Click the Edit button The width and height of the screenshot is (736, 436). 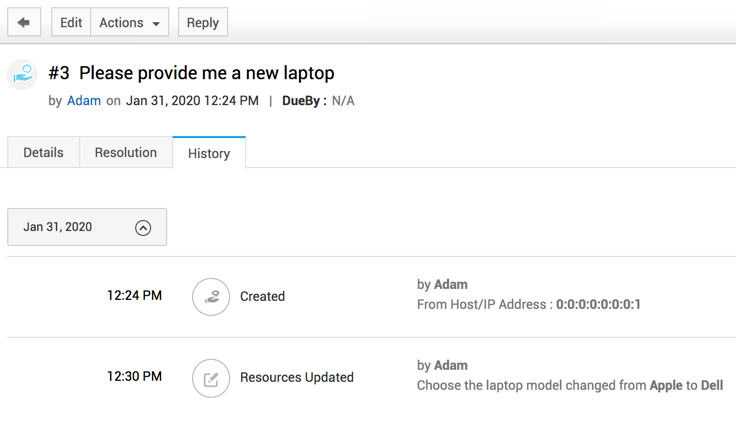click(71, 22)
